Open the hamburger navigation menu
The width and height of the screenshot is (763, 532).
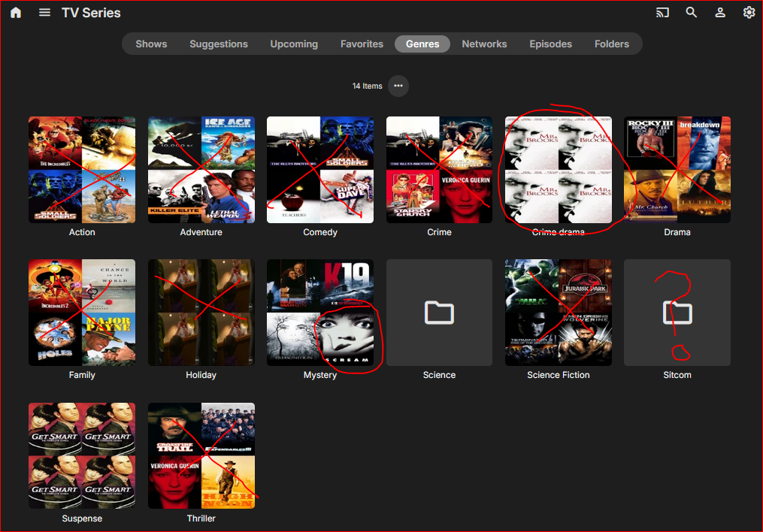(44, 13)
